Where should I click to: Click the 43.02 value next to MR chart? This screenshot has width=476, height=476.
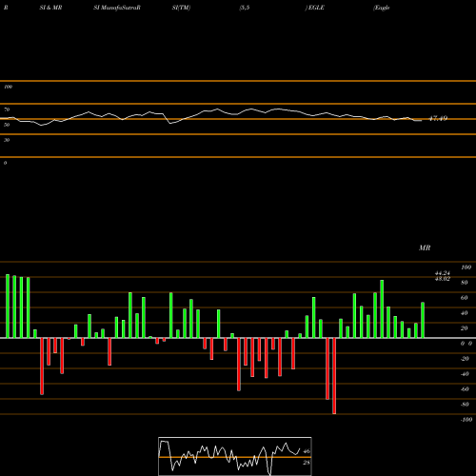(x=443, y=279)
